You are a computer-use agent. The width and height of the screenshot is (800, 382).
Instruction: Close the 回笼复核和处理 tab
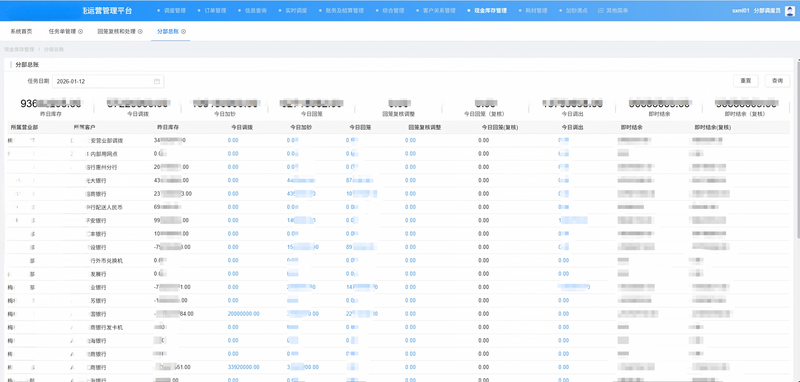coord(140,32)
